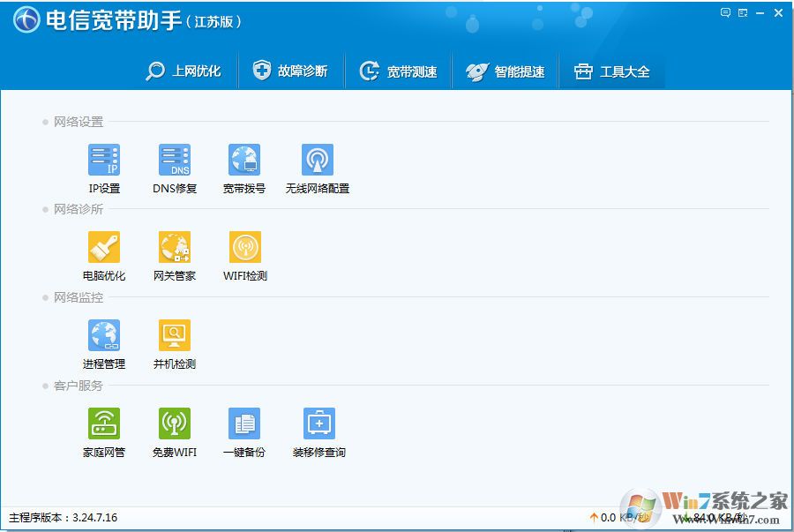Viewport: 794px width, 532px height.
Task: Launch 免费WIFI free WiFi tool
Action: tap(174, 431)
